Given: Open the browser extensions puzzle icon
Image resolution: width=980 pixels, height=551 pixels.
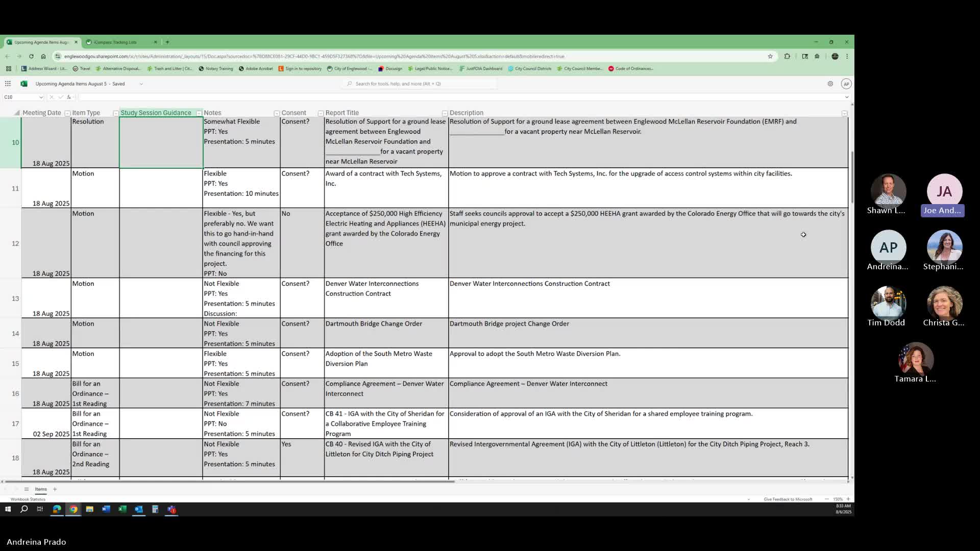Looking at the screenshot, I should tap(787, 56).
